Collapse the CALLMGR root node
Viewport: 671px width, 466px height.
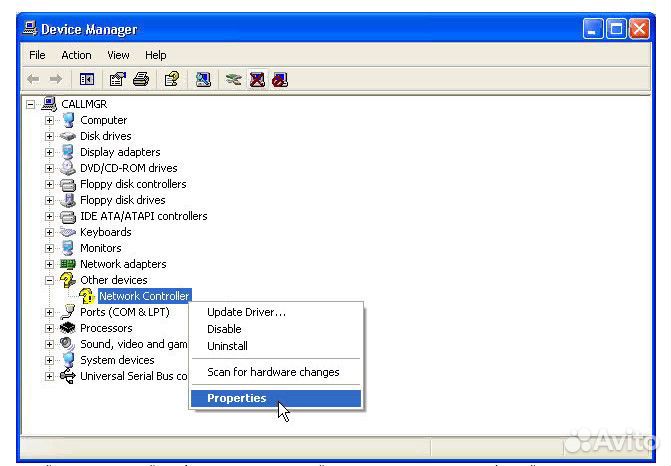click(31, 104)
